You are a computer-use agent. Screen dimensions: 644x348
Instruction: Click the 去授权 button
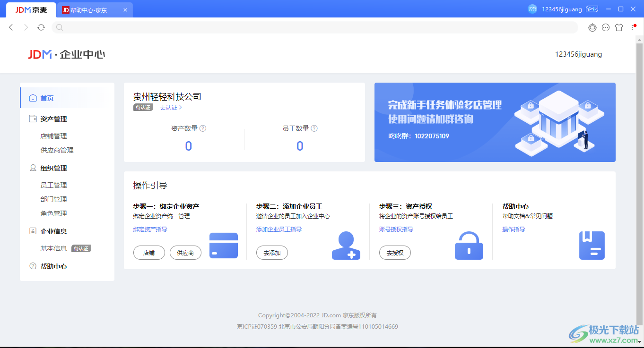(x=395, y=253)
